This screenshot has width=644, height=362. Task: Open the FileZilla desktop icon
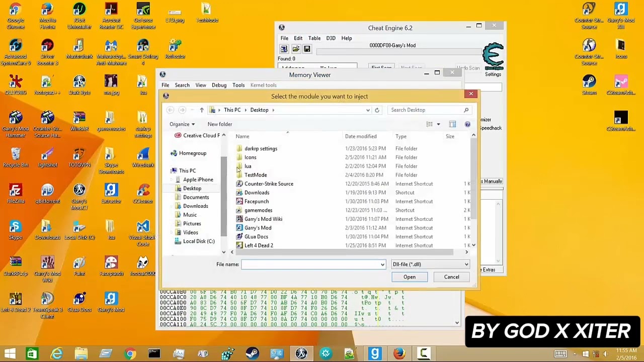tap(16, 194)
